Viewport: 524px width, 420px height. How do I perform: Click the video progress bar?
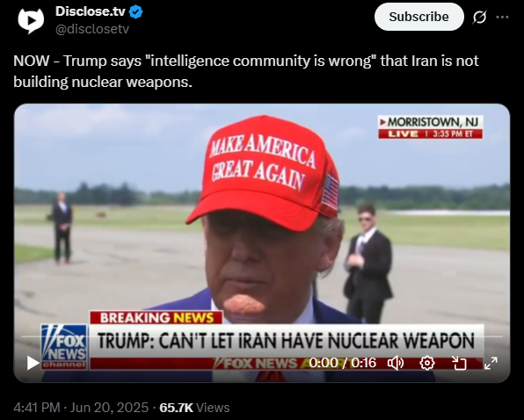point(262,337)
